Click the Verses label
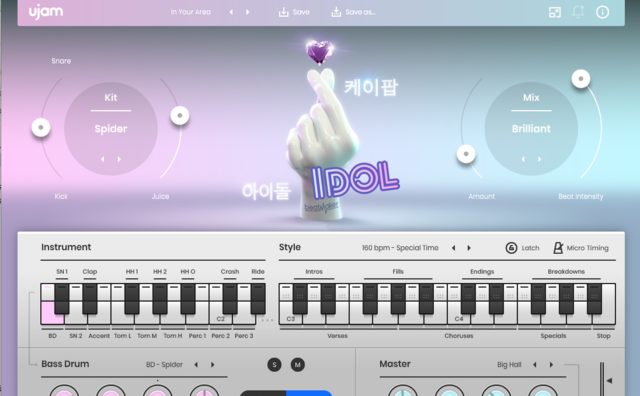Viewport: 640px width, 396px height. tap(337, 336)
